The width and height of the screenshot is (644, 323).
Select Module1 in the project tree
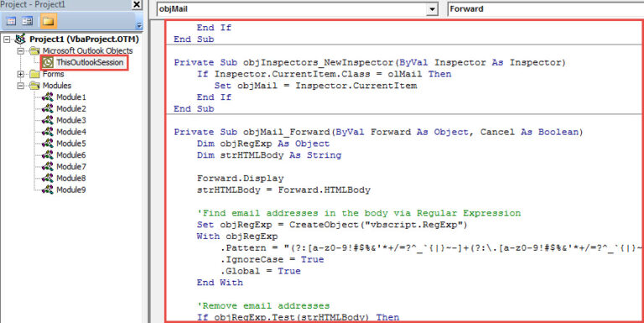click(71, 97)
